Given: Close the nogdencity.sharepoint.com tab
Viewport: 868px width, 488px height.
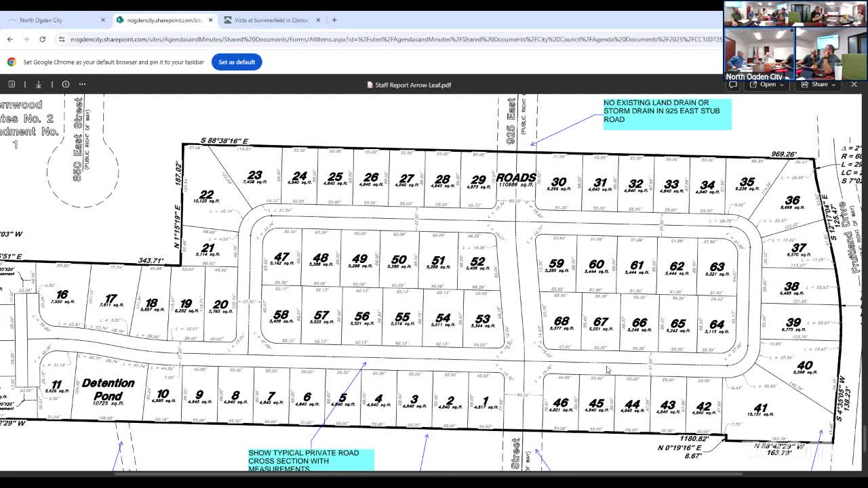Looking at the screenshot, I should 210,20.
